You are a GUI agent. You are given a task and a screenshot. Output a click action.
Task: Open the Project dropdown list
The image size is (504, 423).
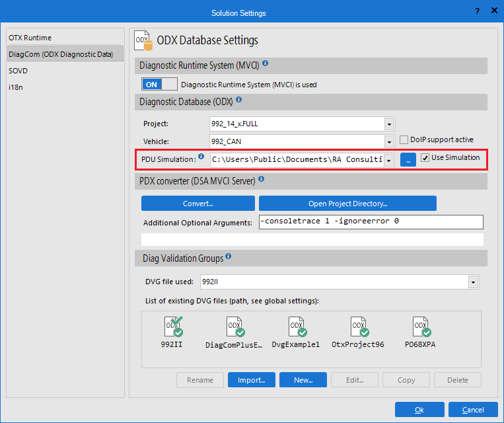pos(388,124)
